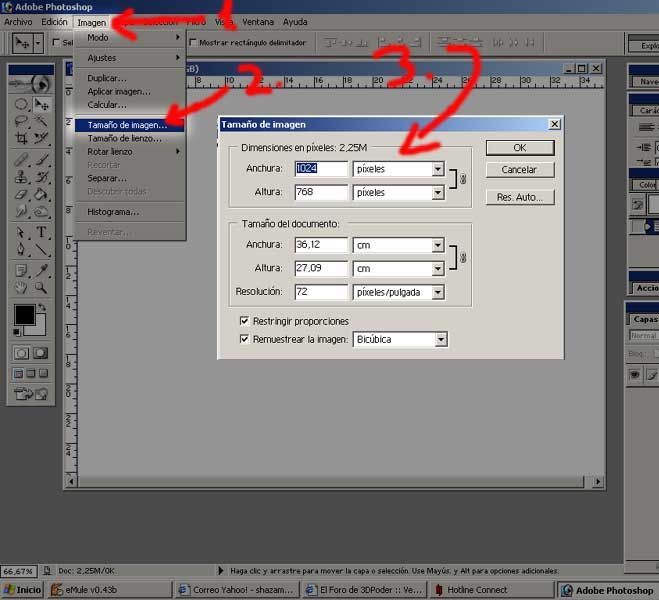The height and width of the screenshot is (600, 659).
Task: Open document Anchura cm units dropdown
Action: coord(438,245)
